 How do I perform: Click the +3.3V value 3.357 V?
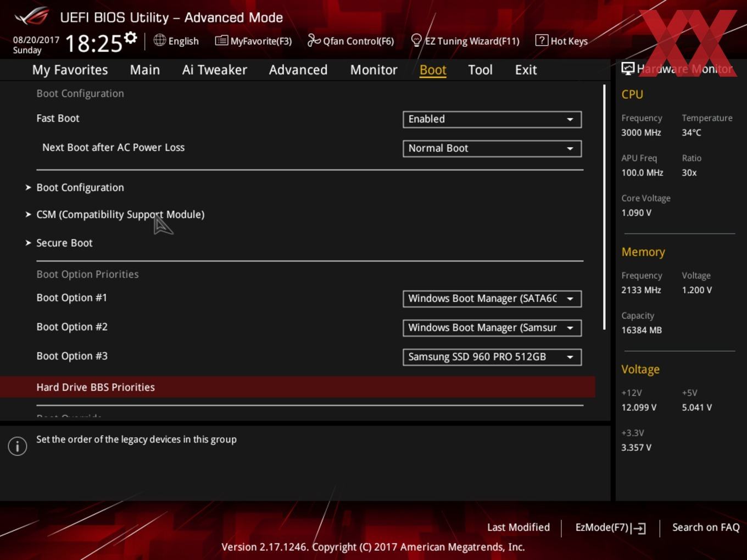click(x=636, y=447)
